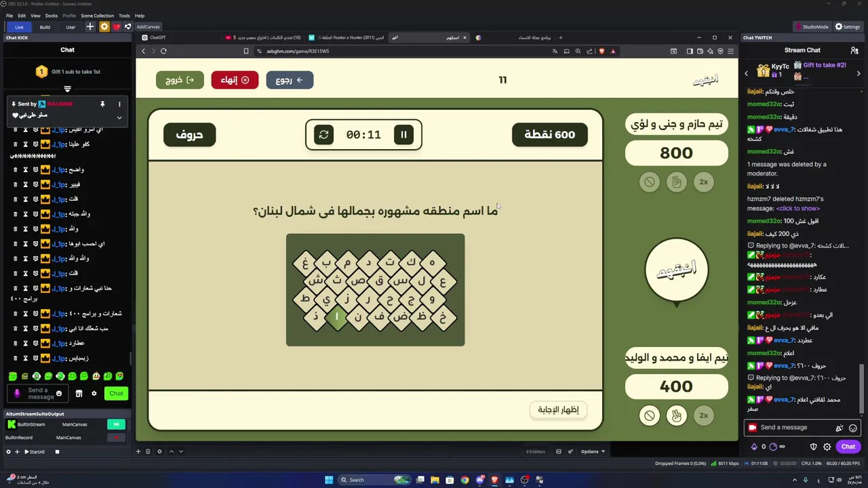The width and height of the screenshot is (868, 488).
Task: Toggle the 2x multiplier for team 400
Action: 703,415
